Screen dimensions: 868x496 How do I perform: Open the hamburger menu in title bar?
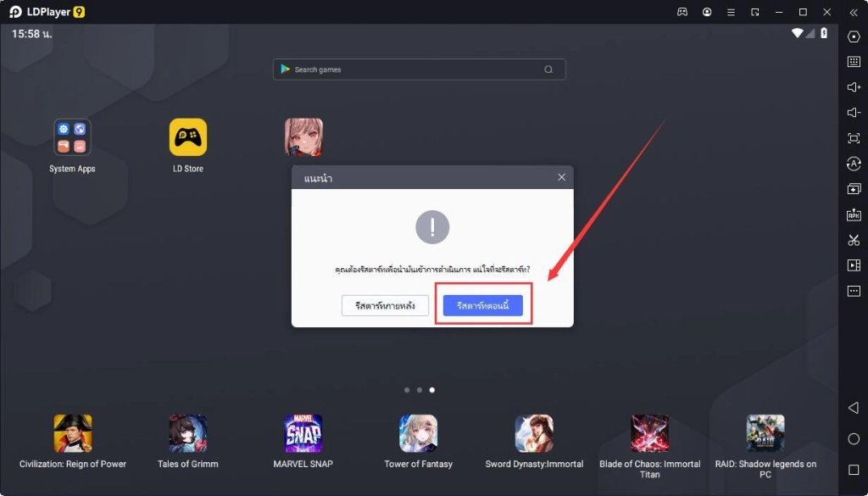click(x=731, y=13)
